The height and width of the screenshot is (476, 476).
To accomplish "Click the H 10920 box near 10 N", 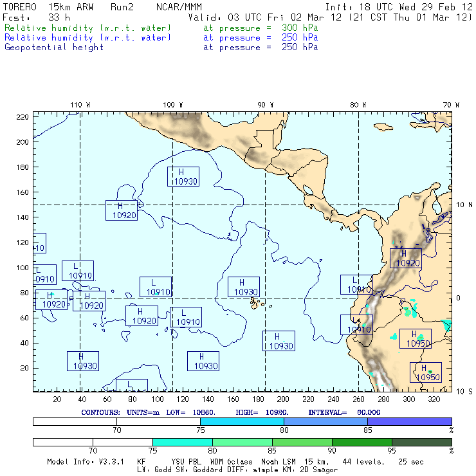I will pyautogui.click(x=122, y=210).
